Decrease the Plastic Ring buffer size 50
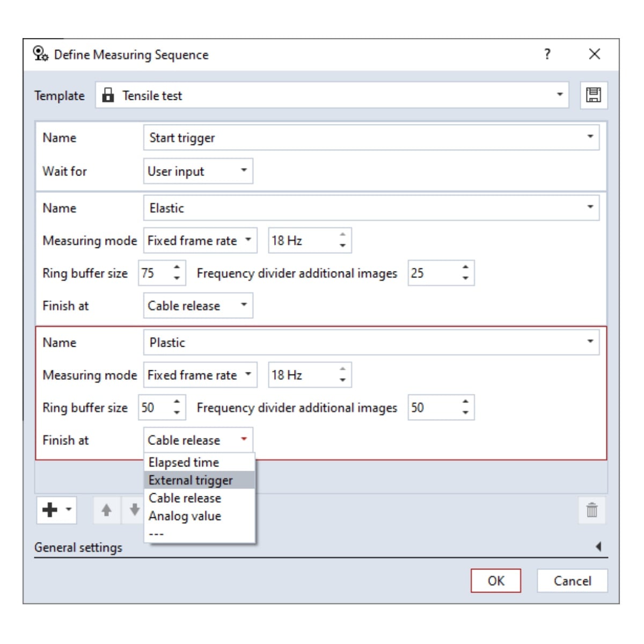 pyautogui.click(x=177, y=413)
